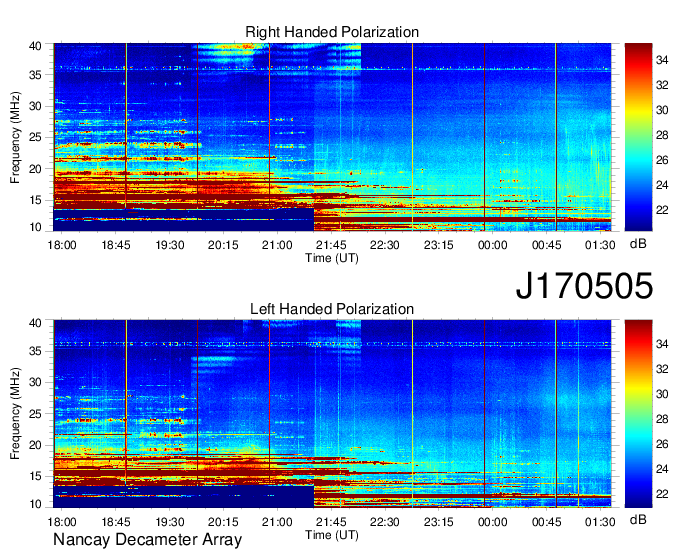Click 25 MHz frequency tick on Right Handed plot

(35, 137)
